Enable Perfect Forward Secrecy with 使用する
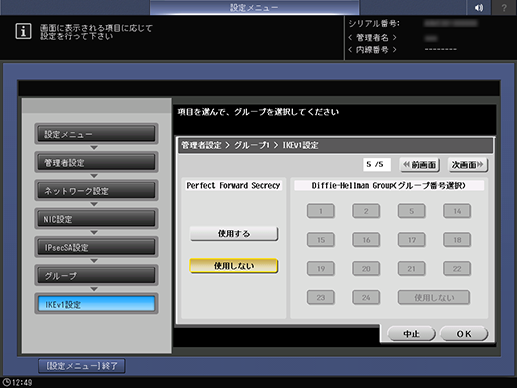 (234, 234)
